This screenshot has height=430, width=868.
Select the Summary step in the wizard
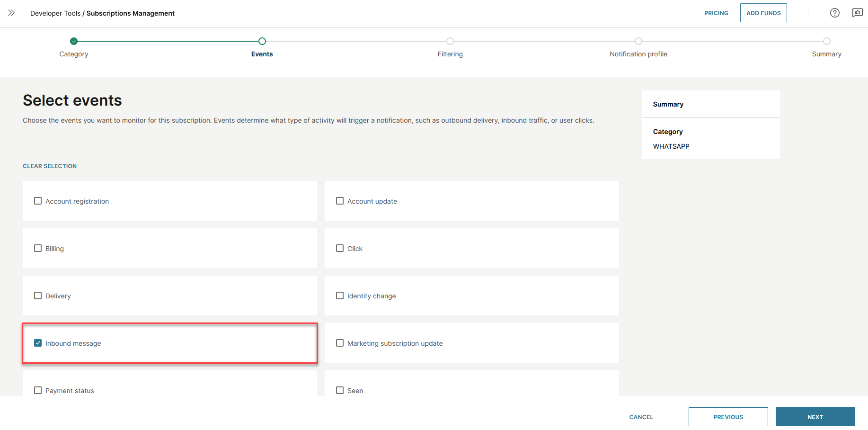click(826, 41)
